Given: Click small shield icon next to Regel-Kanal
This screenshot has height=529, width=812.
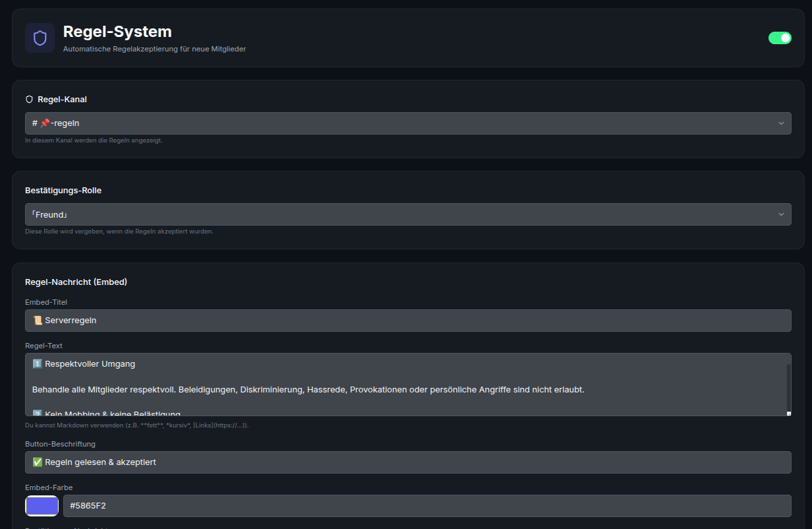Looking at the screenshot, I should click(x=29, y=100).
